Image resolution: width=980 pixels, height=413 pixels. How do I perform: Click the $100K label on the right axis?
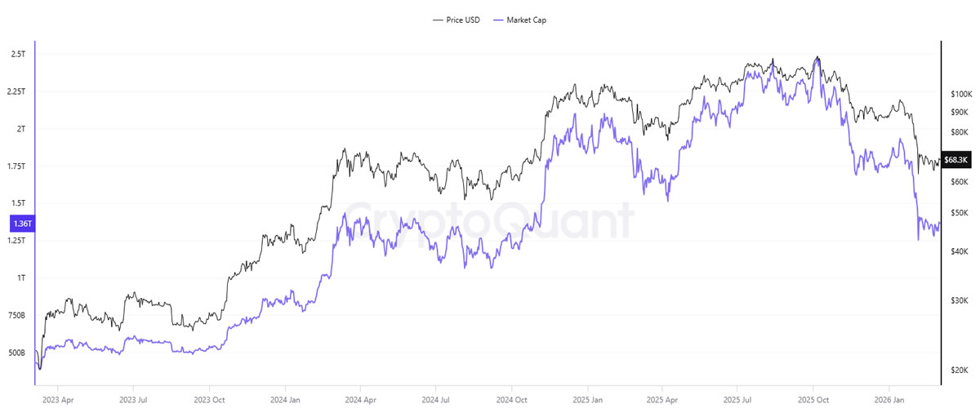coord(960,94)
